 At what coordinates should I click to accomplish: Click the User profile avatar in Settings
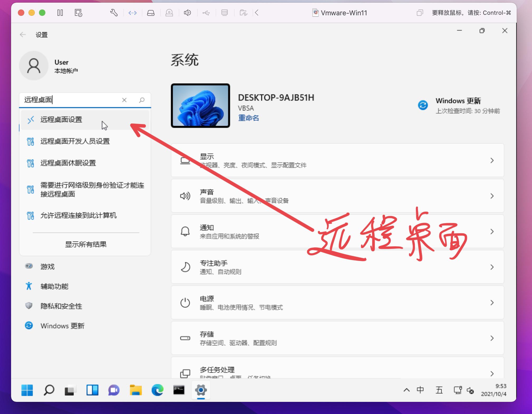pos(33,66)
